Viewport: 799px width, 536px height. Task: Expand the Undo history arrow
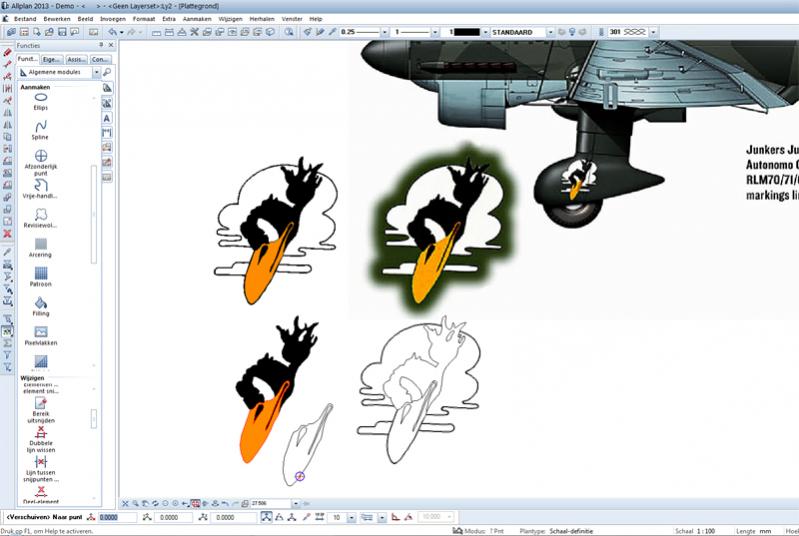(x=121, y=32)
